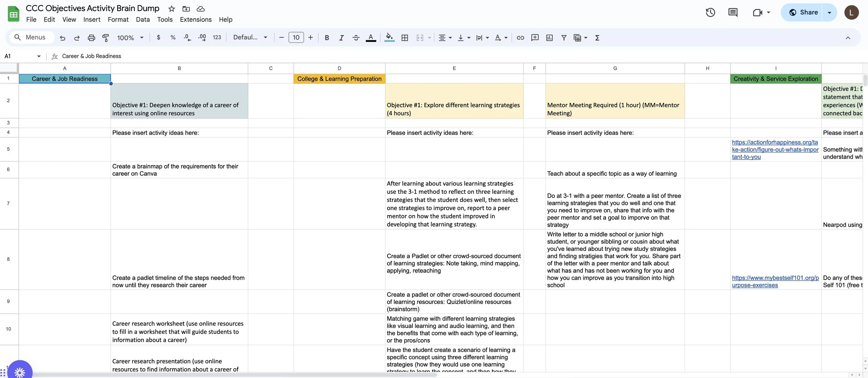Open the Merge cells dropdown
This screenshot has width=868, height=378.
429,38
